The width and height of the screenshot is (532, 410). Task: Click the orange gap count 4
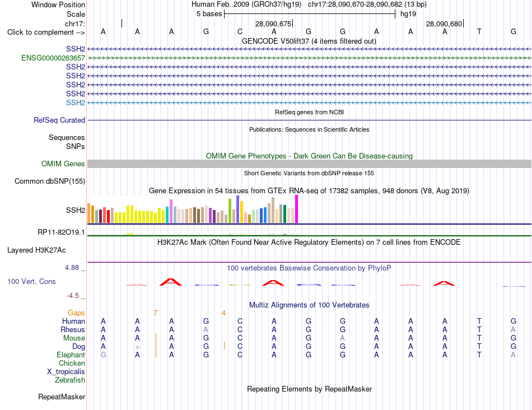coord(223,313)
